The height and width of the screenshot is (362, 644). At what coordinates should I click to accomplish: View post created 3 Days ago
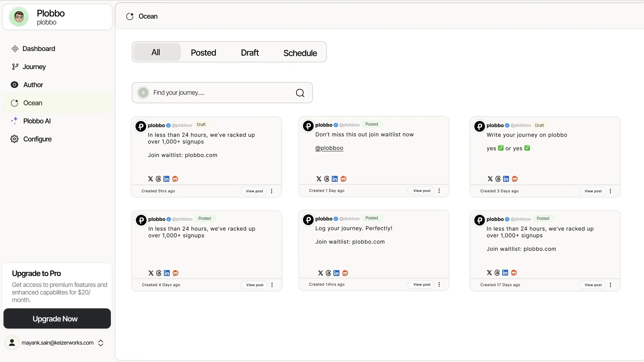click(593, 191)
